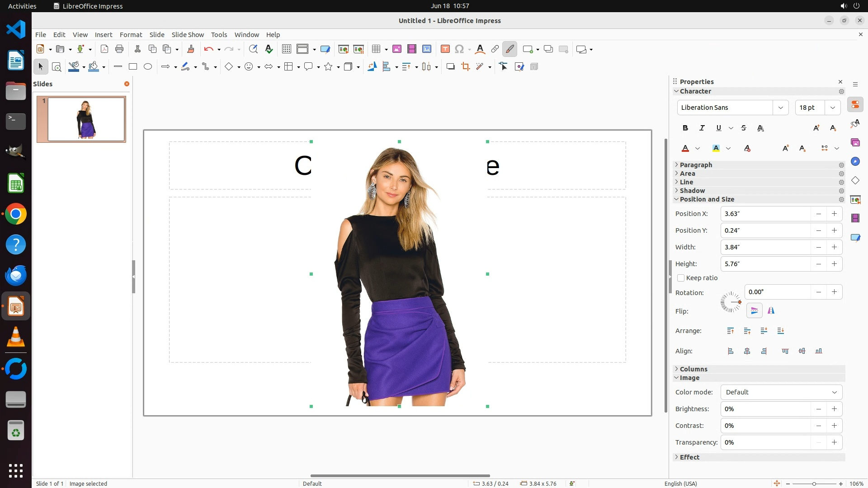Open the Slide Show menu
The image size is (868, 488).
pos(187,34)
